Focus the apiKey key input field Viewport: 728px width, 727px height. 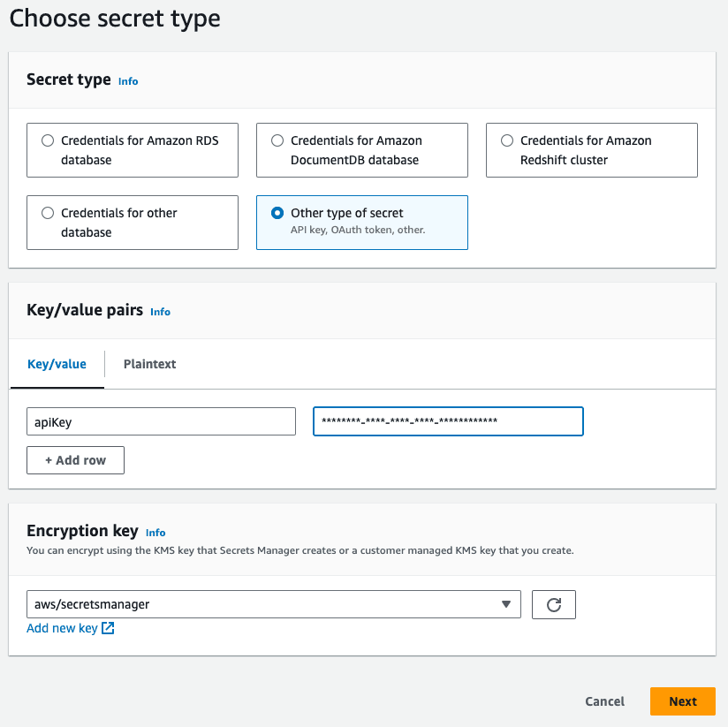pos(161,421)
